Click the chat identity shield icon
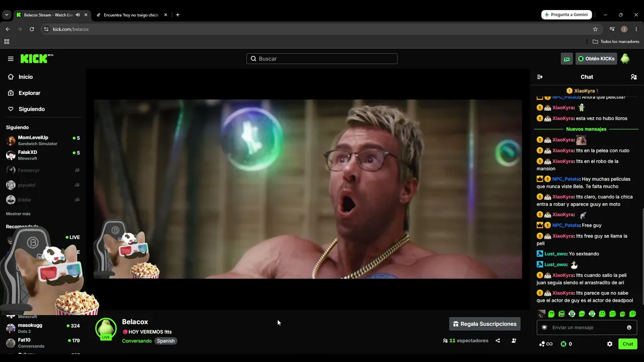644x362 pixels. coord(544,327)
